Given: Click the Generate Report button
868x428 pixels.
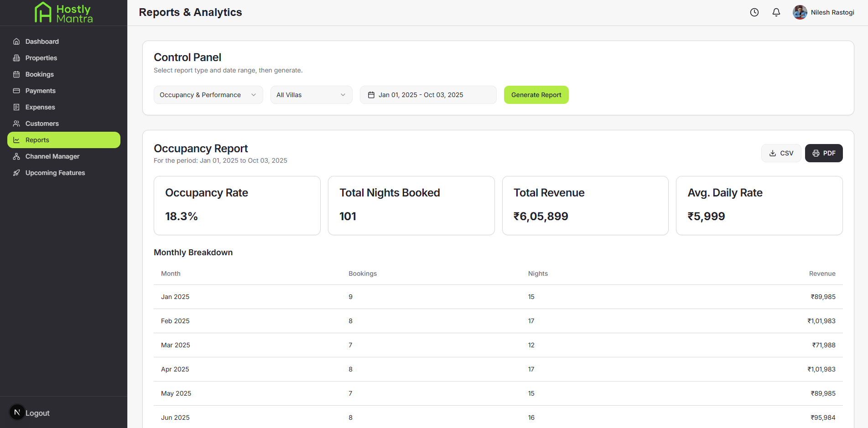Looking at the screenshot, I should (536, 95).
